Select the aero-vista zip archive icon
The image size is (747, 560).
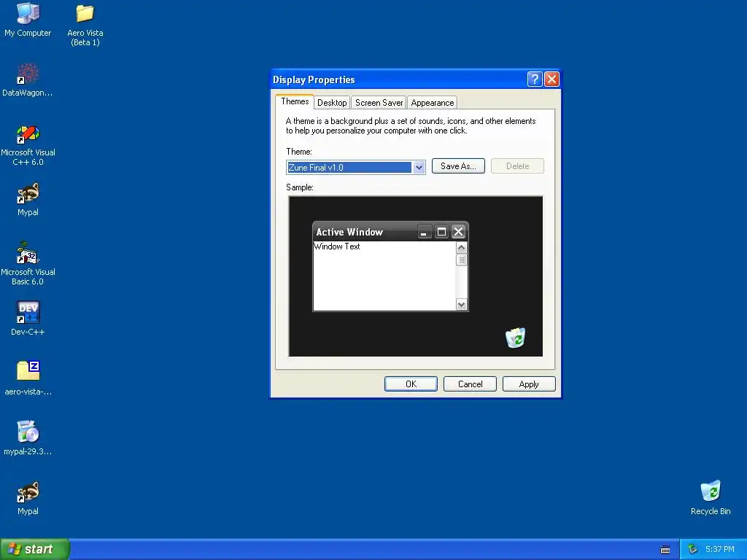(x=28, y=378)
